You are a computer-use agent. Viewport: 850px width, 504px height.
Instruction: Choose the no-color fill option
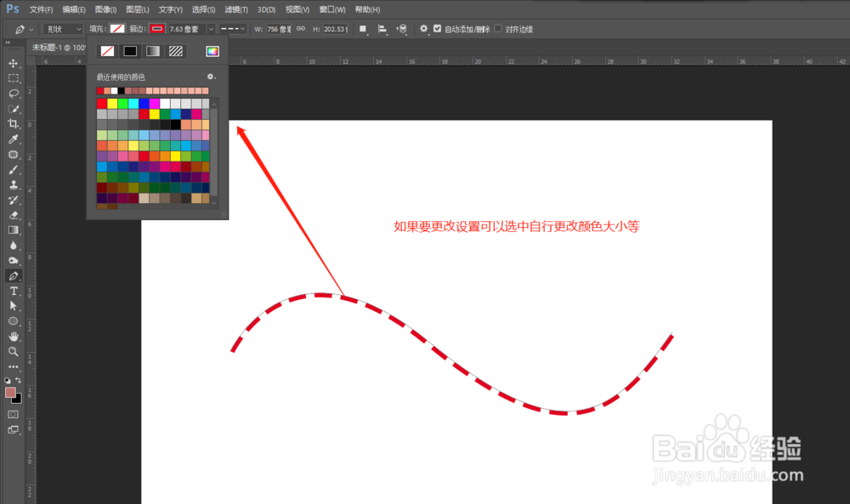[105, 50]
